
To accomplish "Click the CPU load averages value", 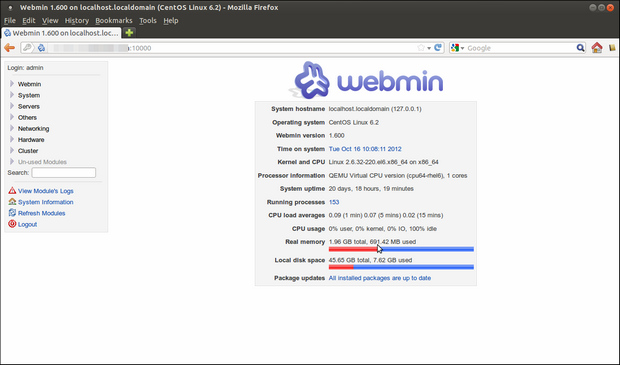I will pyautogui.click(x=386, y=215).
